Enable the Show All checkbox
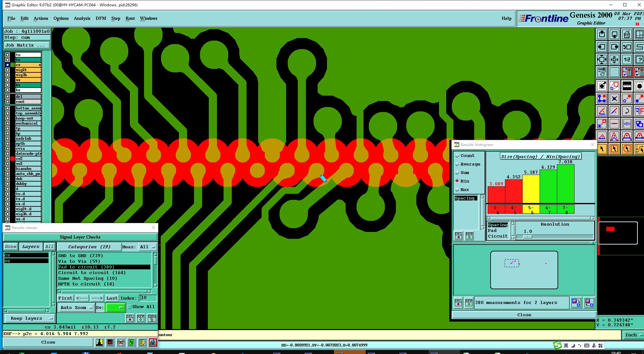The image size is (644, 354). tap(130, 307)
